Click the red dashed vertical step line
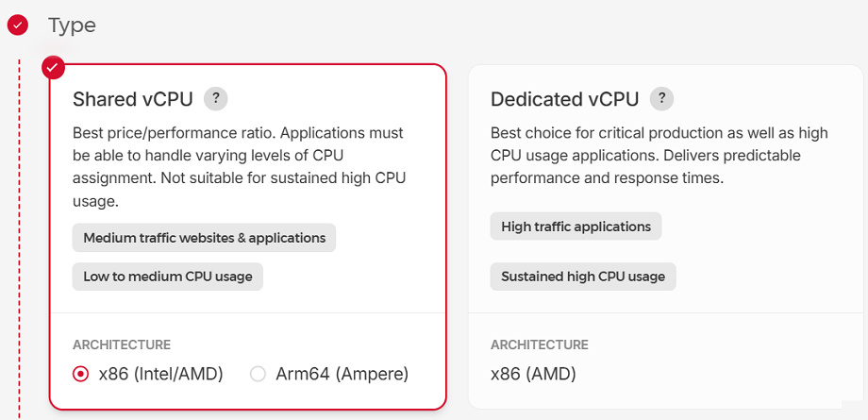Screen dimensions: 868x420 (x=20, y=236)
